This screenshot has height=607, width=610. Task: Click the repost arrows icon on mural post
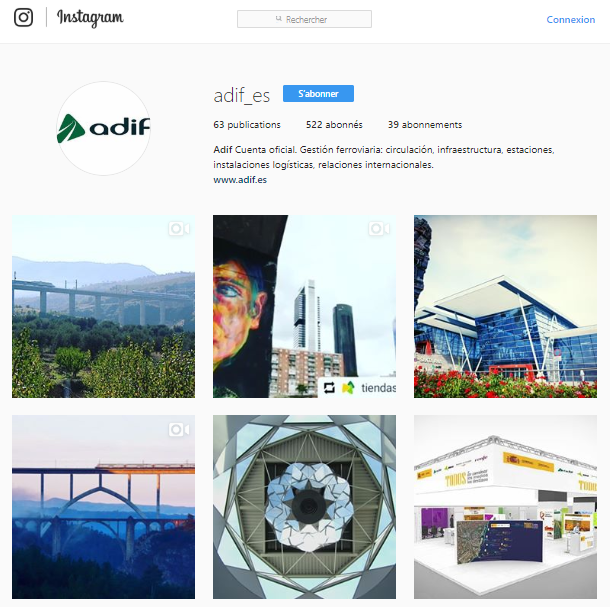(x=329, y=388)
